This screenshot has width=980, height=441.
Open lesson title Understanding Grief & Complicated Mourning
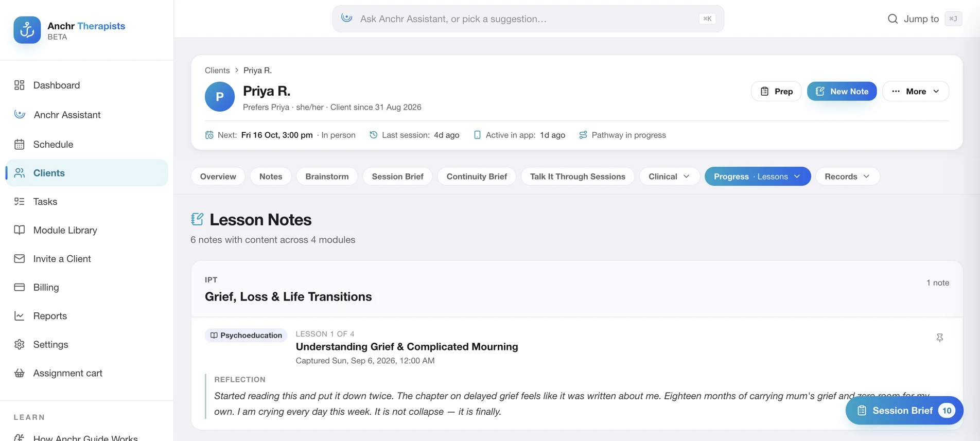click(x=407, y=346)
